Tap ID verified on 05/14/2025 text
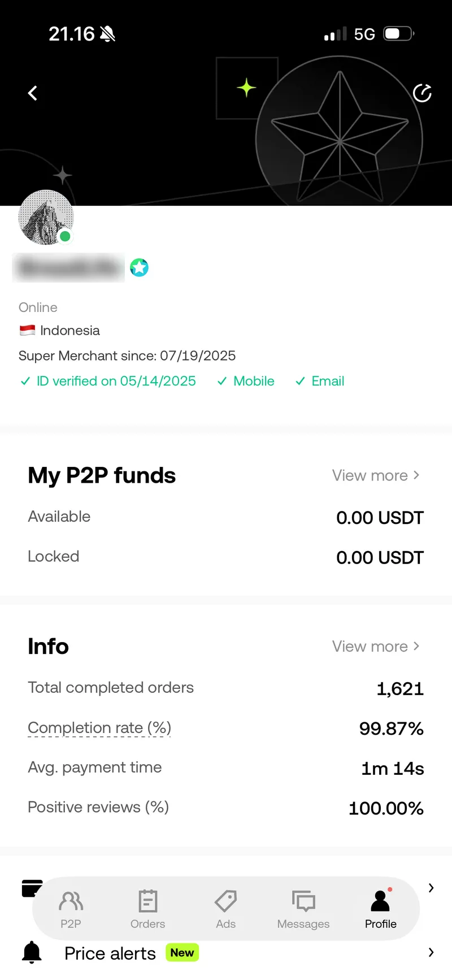Image resolution: width=452 pixels, height=980 pixels. 116,381
